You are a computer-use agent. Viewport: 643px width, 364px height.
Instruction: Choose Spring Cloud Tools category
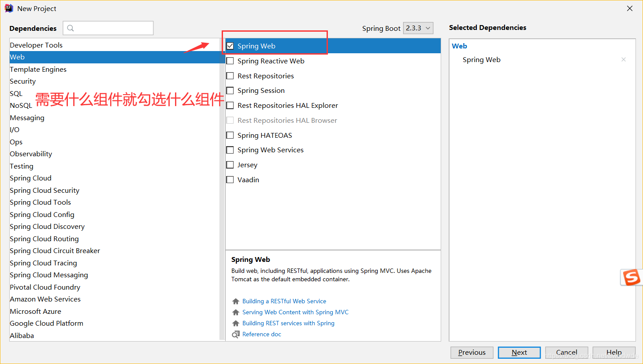click(114, 202)
